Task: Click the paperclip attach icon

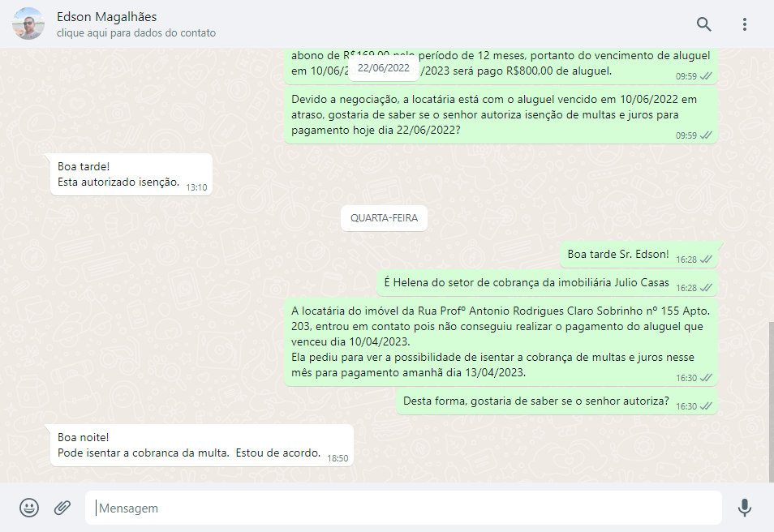Action: click(x=62, y=508)
